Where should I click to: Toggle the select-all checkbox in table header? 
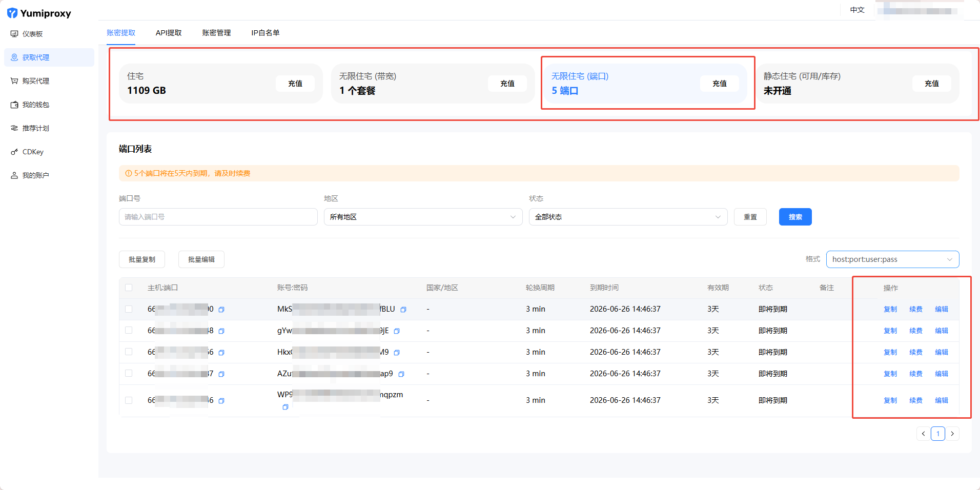click(x=129, y=288)
